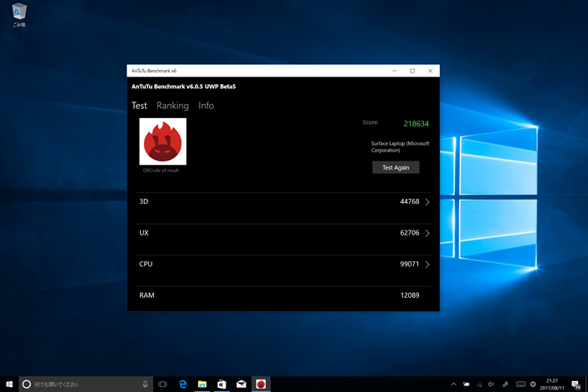Click the Cortana circle icon in search box
The image size is (588, 392).
(x=27, y=385)
